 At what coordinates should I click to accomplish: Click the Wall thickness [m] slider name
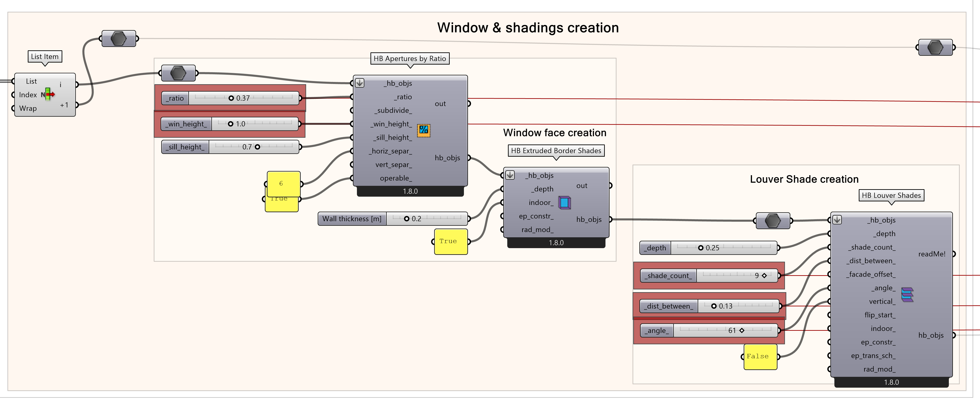351,219
